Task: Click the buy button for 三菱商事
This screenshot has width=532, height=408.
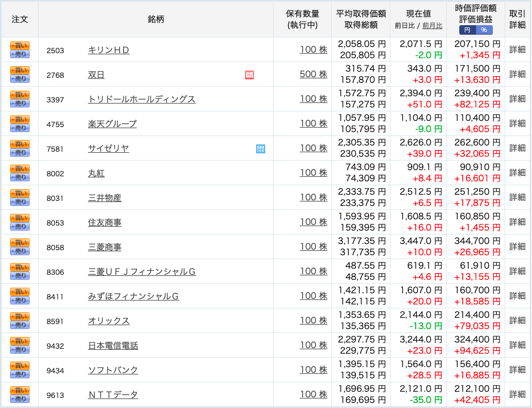Action: [x=20, y=242]
